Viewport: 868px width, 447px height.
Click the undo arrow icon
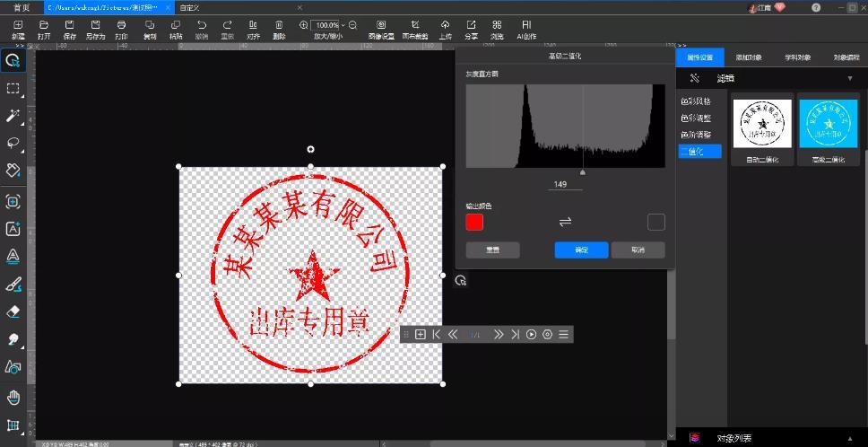[x=202, y=25]
